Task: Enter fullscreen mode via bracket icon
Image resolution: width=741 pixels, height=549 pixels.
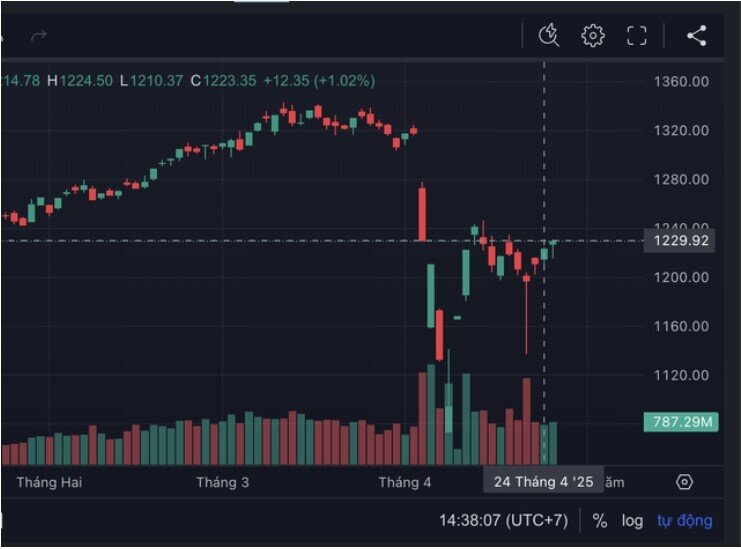Action: click(637, 35)
